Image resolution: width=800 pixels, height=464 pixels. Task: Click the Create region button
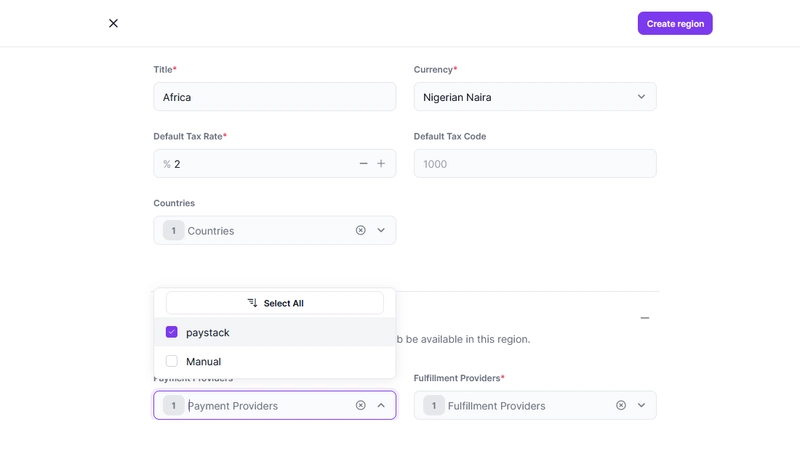pos(675,23)
